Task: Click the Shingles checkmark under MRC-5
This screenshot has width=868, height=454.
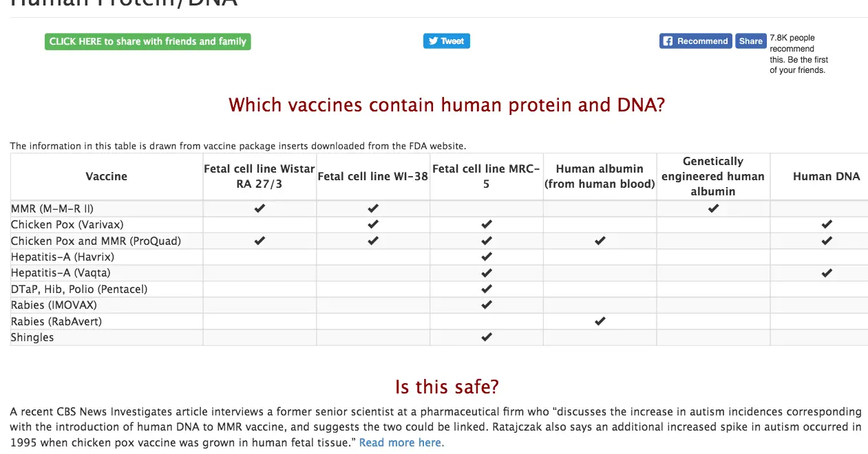Action: (x=487, y=337)
